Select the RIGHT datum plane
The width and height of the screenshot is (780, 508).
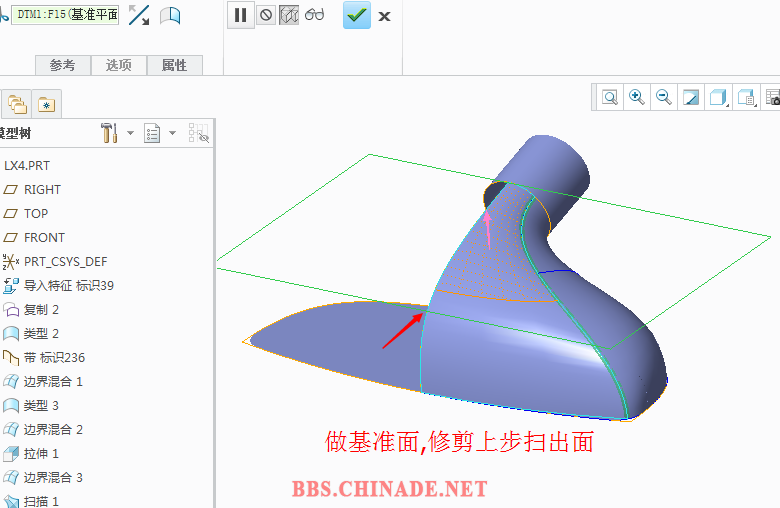(32, 190)
